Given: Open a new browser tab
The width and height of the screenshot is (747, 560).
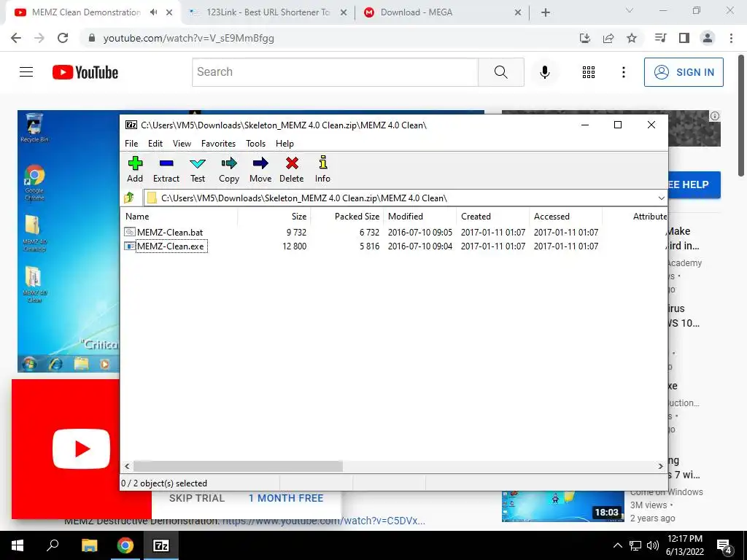Looking at the screenshot, I should 546,13.
